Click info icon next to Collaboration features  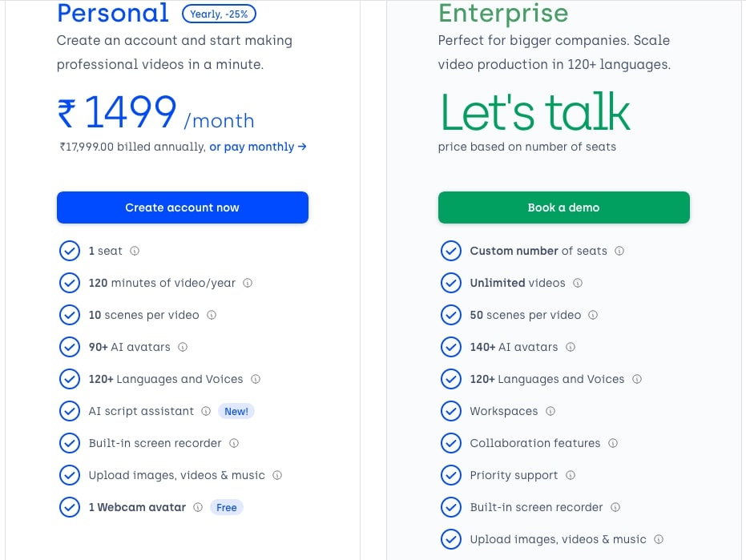[x=613, y=443]
